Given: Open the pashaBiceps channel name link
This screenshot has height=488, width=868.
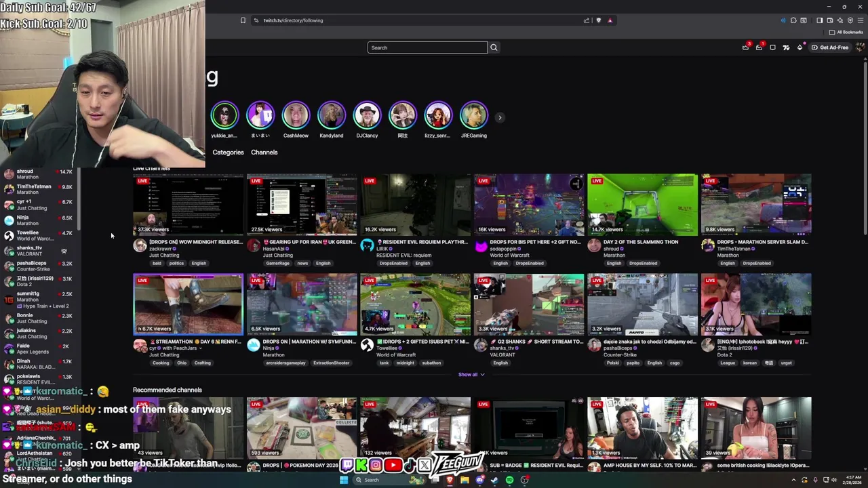Looking at the screenshot, I should (x=617, y=348).
